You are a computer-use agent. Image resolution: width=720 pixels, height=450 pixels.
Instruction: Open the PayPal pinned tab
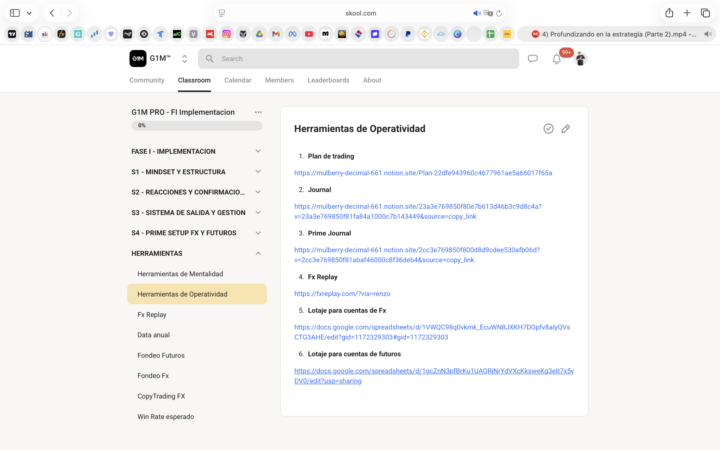click(x=408, y=34)
